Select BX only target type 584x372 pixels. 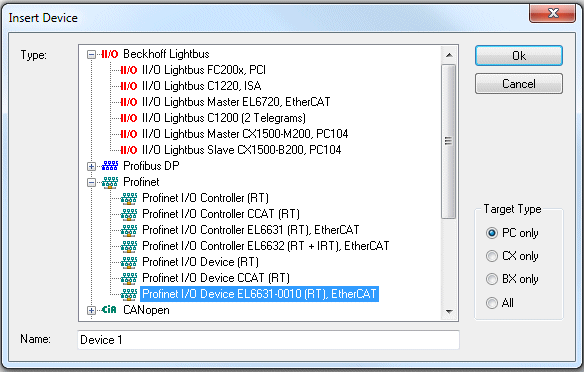[492, 279]
